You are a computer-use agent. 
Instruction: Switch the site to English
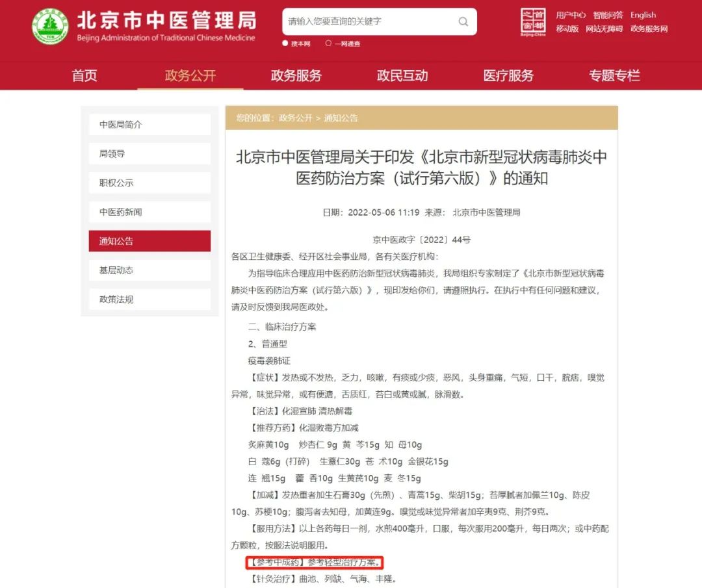643,14
